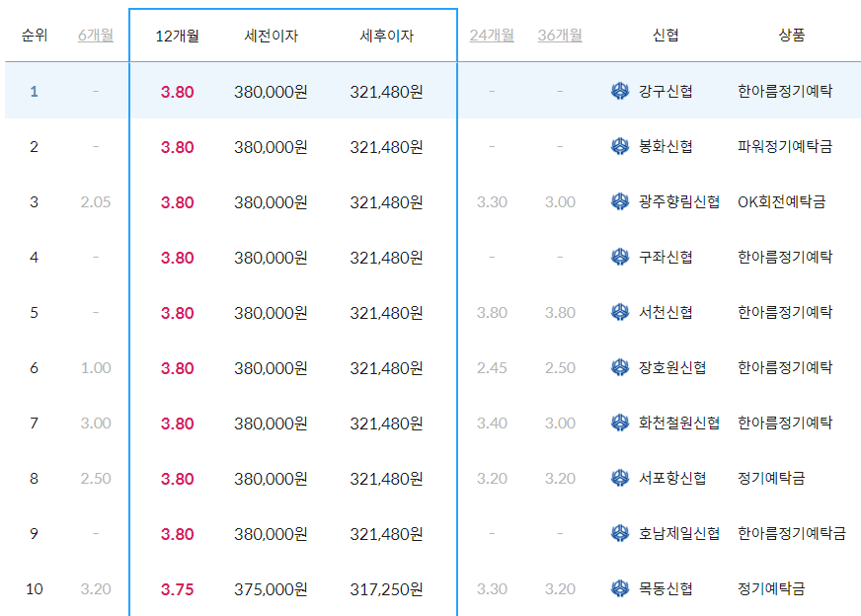This screenshot has height=616, width=861.
Task: Click 321,480원 after-tax interest for 구좌신협
Action: tap(386, 258)
